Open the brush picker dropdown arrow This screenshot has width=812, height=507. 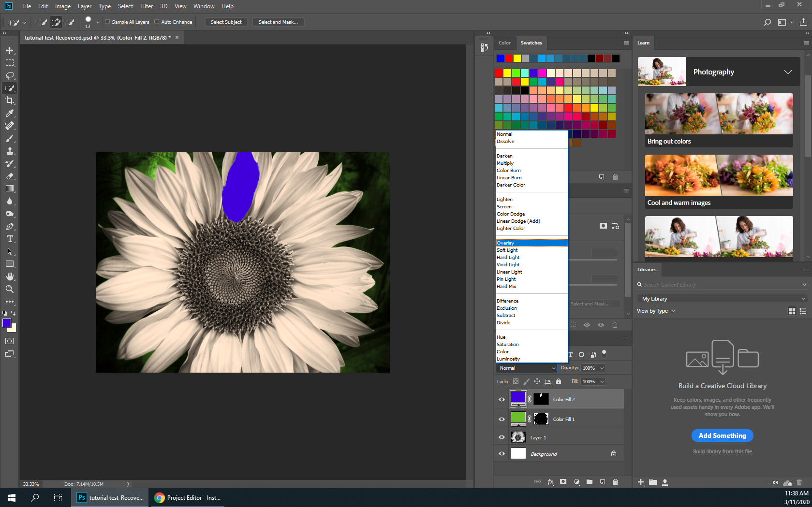[x=98, y=22]
